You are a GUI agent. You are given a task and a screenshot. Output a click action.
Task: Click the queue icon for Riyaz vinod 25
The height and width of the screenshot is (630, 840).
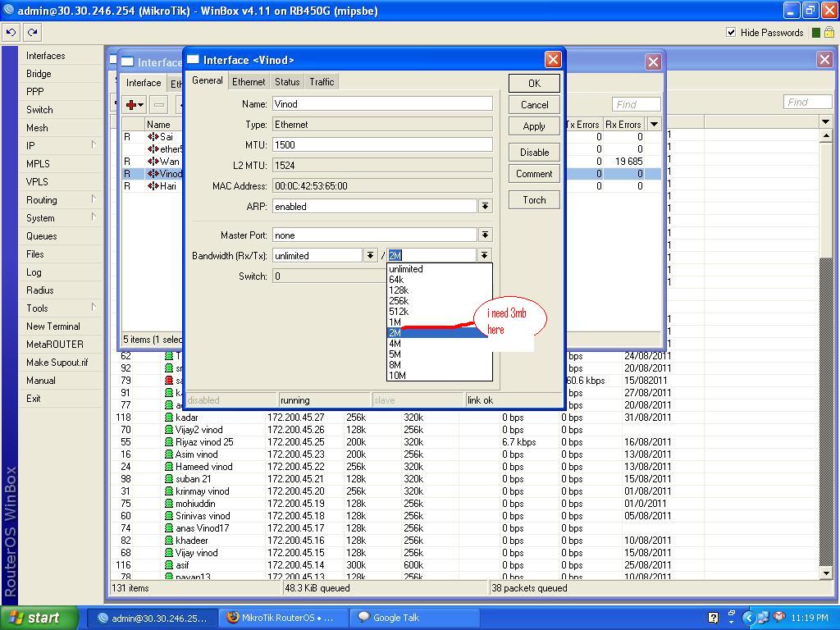(169, 442)
